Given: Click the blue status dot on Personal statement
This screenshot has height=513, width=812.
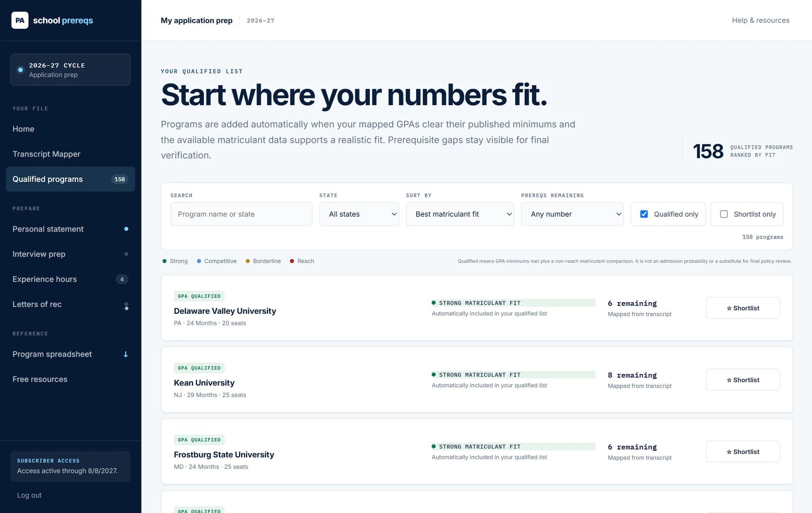Looking at the screenshot, I should (x=126, y=229).
